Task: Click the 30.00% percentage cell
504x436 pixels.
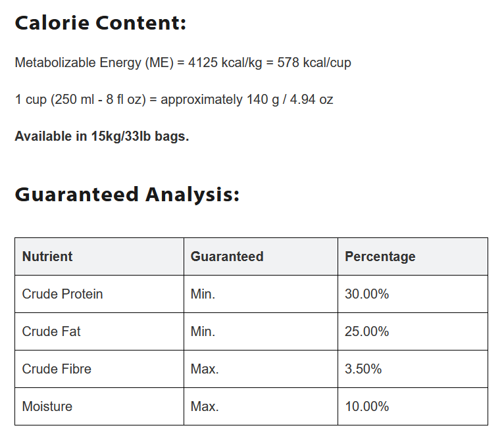Action: click(367, 294)
